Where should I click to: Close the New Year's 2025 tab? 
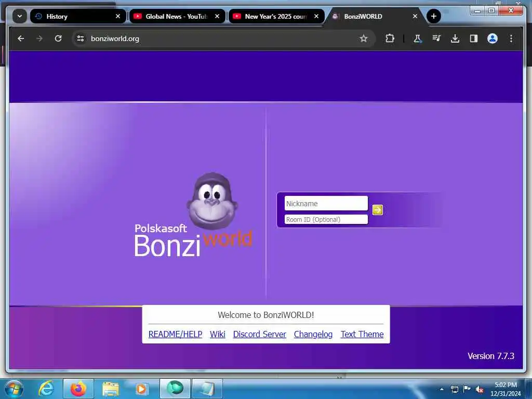click(x=316, y=16)
